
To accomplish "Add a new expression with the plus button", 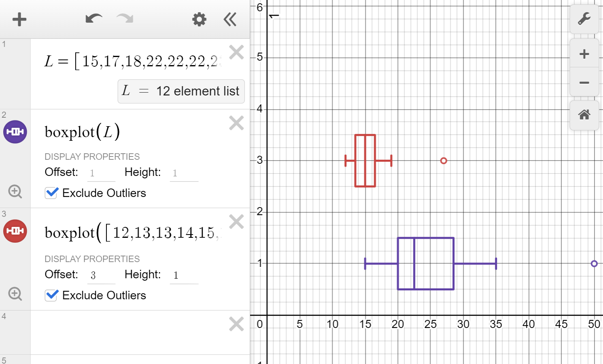I will click(x=19, y=19).
